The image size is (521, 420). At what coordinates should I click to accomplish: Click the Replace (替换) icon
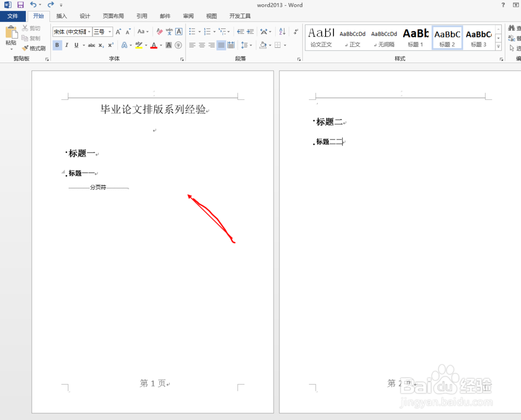click(513, 37)
